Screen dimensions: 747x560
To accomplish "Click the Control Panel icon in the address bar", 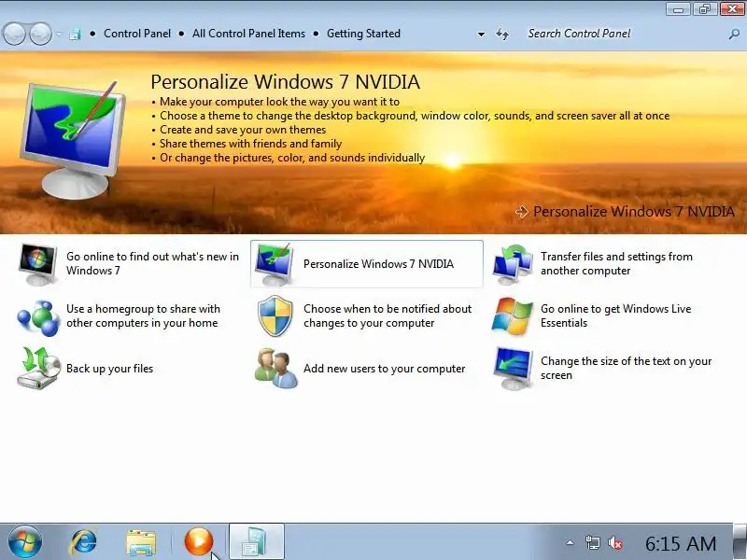I will tap(75, 34).
